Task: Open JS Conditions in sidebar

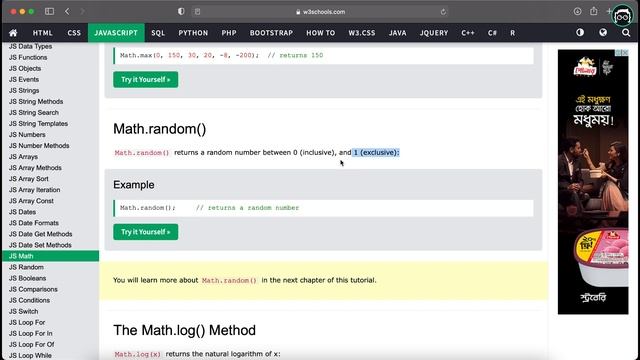Action: tap(29, 300)
